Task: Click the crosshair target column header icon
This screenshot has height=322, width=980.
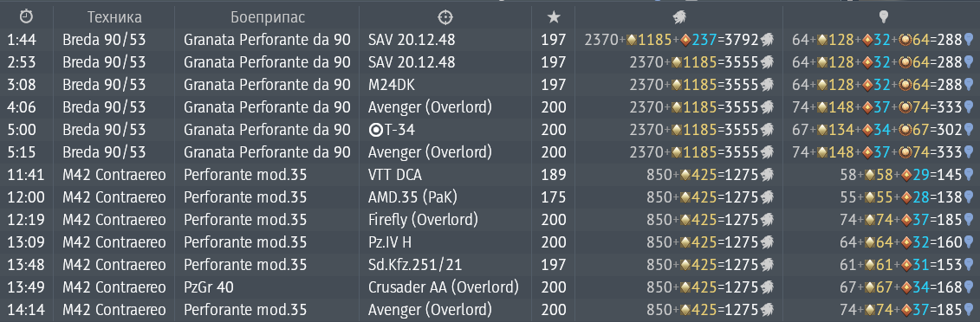Action: (x=445, y=16)
